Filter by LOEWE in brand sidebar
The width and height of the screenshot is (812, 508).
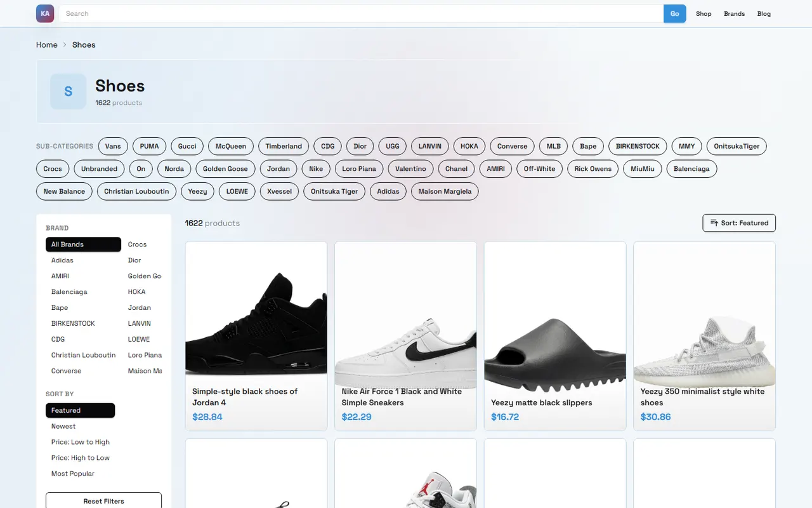143,339
